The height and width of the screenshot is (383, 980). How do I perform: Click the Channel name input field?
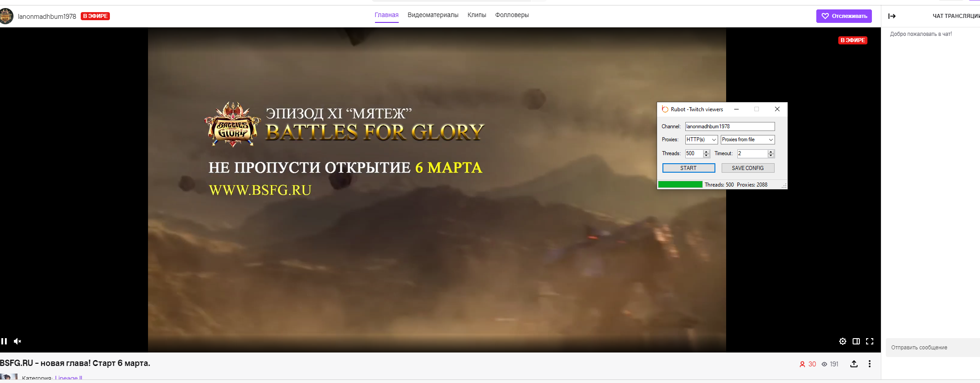click(729, 126)
